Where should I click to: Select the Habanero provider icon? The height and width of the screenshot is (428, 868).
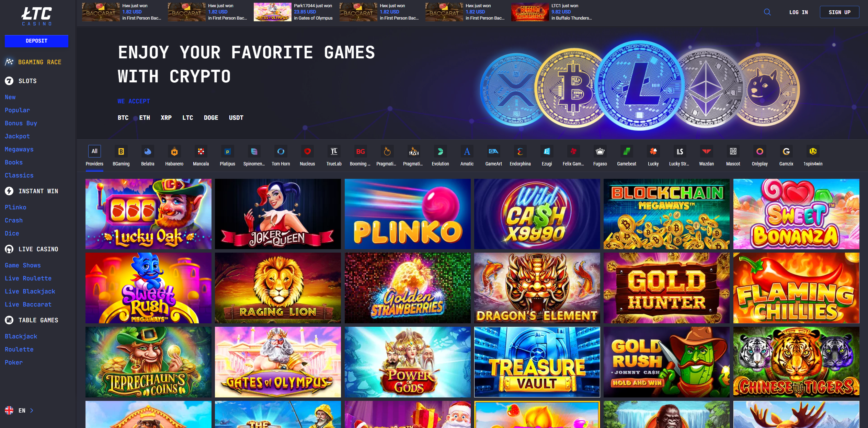point(174,151)
